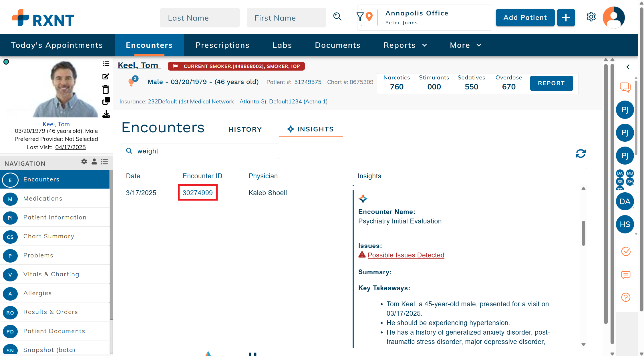
Task: Open the Annapolis Office location selector
Action: [x=425, y=17]
